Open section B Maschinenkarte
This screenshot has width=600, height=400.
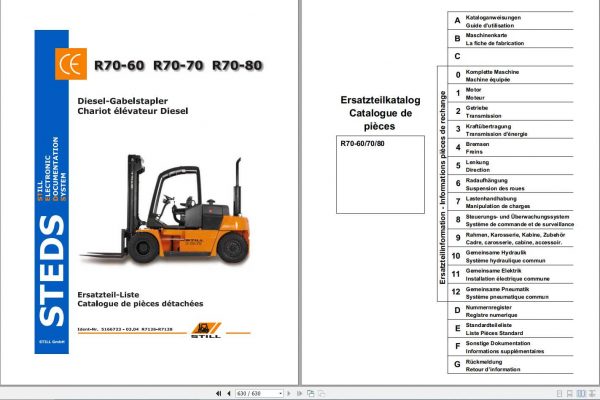510,39
